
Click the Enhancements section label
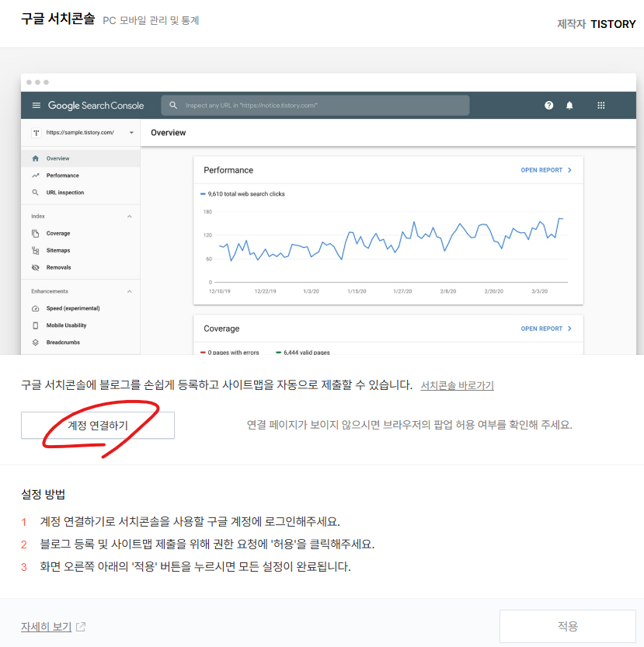click(50, 291)
